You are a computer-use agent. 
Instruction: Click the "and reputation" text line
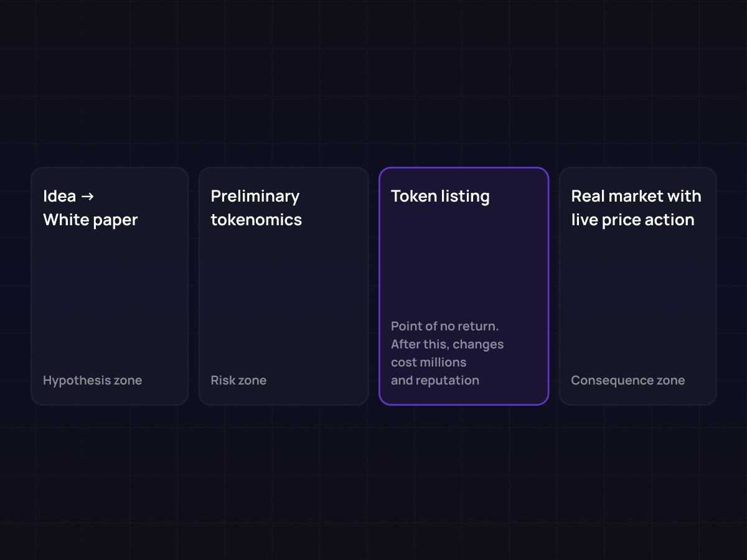[x=435, y=380]
